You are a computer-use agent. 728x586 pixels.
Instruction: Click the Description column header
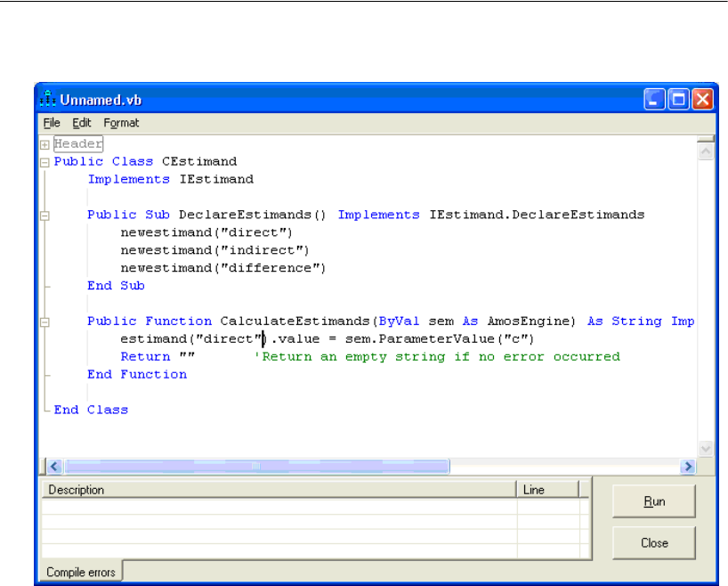[x=279, y=490]
